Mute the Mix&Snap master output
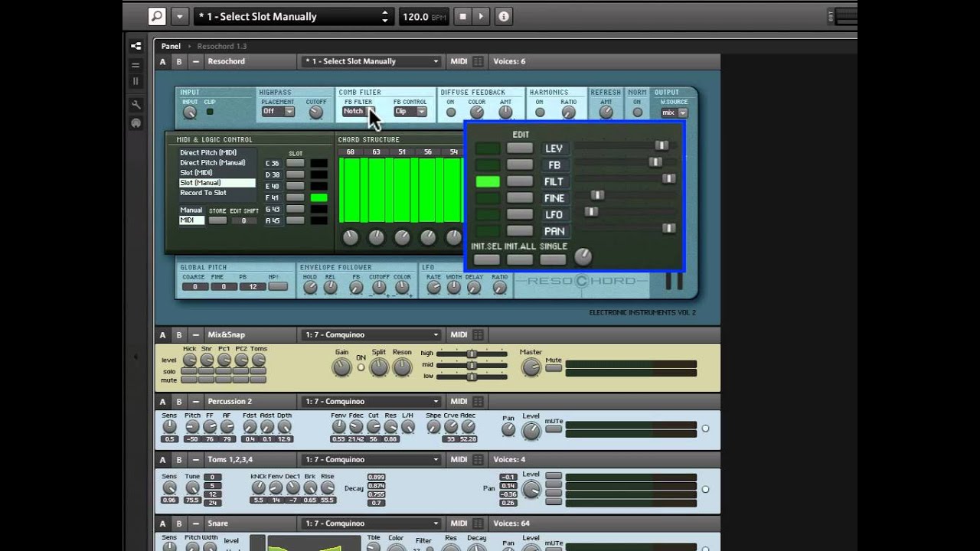Screen dimensions: 980x551 point(554,368)
